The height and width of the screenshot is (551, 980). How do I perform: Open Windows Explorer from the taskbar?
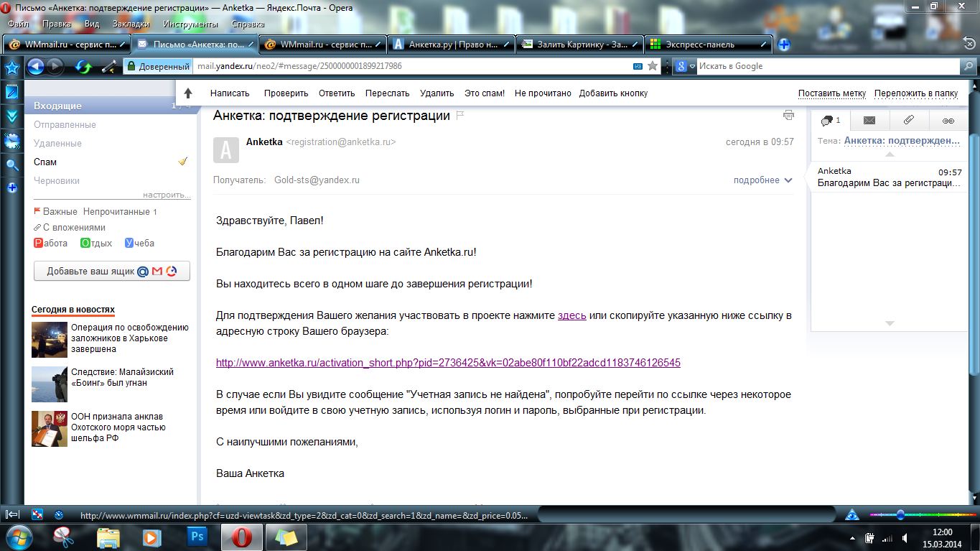(x=108, y=537)
